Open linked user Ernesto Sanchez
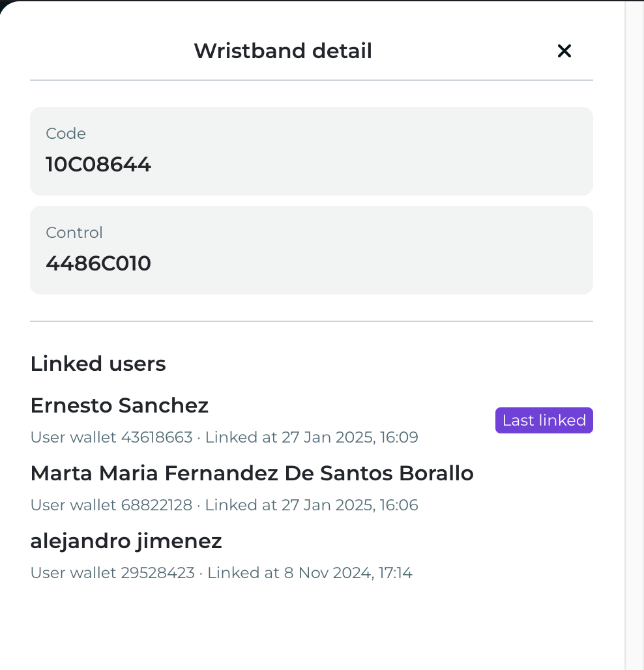This screenshot has width=644, height=670. tap(119, 405)
